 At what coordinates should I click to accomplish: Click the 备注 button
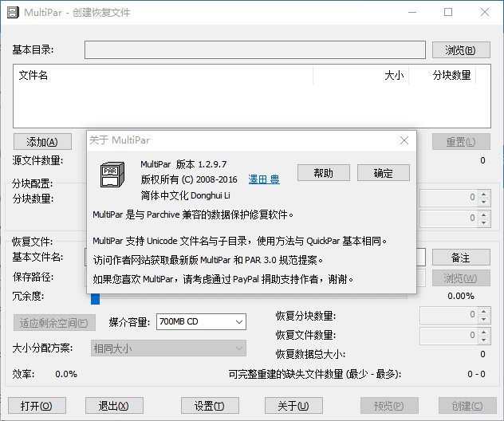pos(461,258)
